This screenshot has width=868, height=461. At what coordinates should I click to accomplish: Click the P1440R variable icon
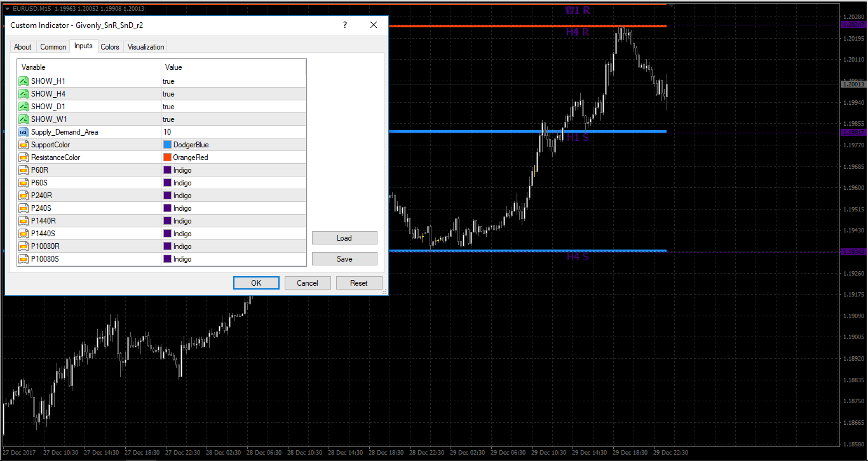24,221
